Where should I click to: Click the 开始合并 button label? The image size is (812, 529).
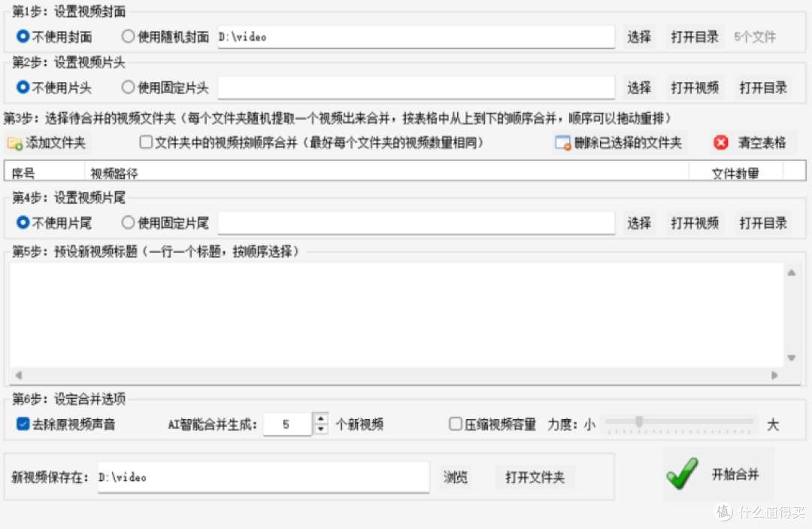tap(735, 474)
